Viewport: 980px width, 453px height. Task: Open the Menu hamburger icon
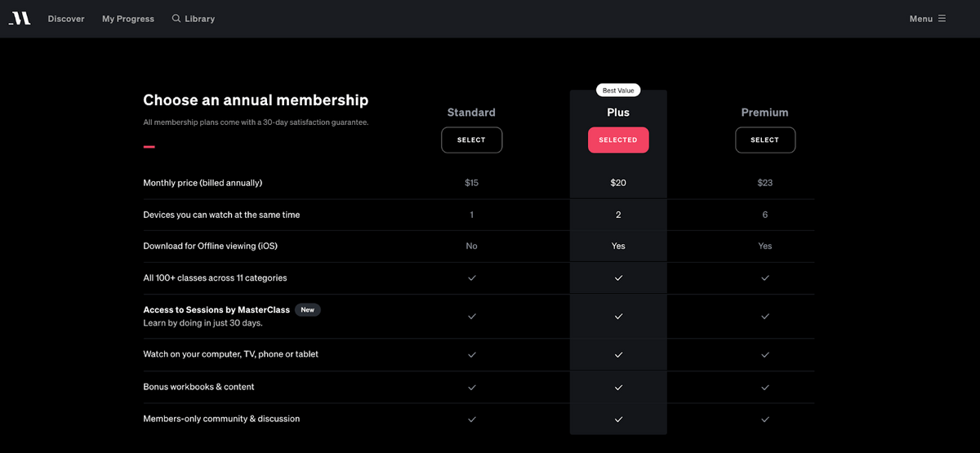(x=942, y=18)
